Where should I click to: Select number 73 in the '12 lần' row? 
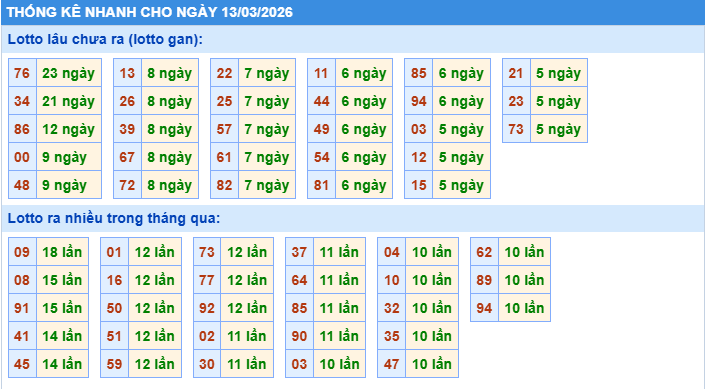click(207, 252)
